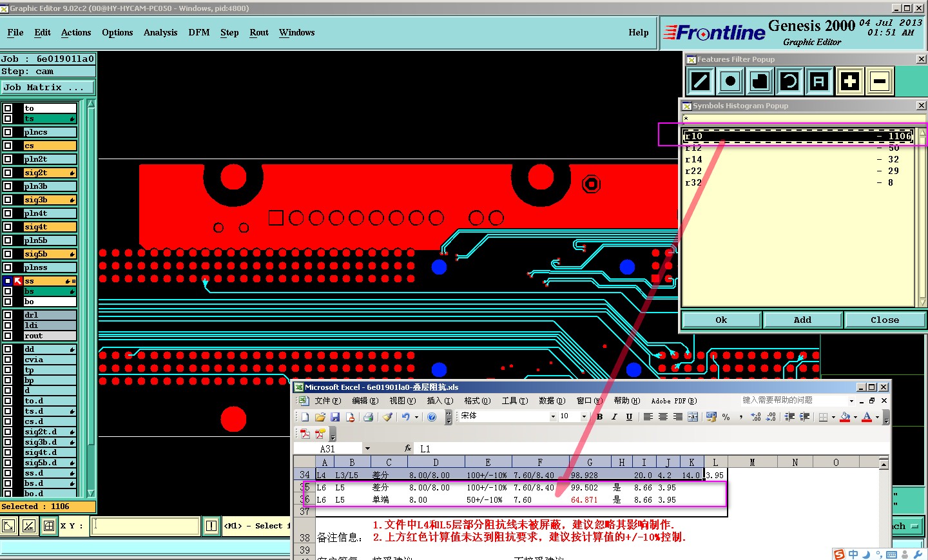
Task: Toggle Bold in Excel toolbar
Action: coord(599,417)
